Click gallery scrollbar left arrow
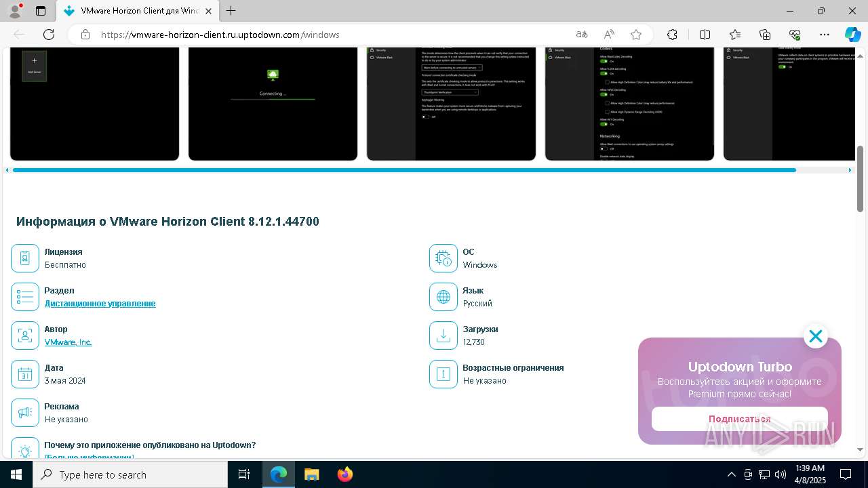Screen dimensions: 868x488 coord(7,170)
